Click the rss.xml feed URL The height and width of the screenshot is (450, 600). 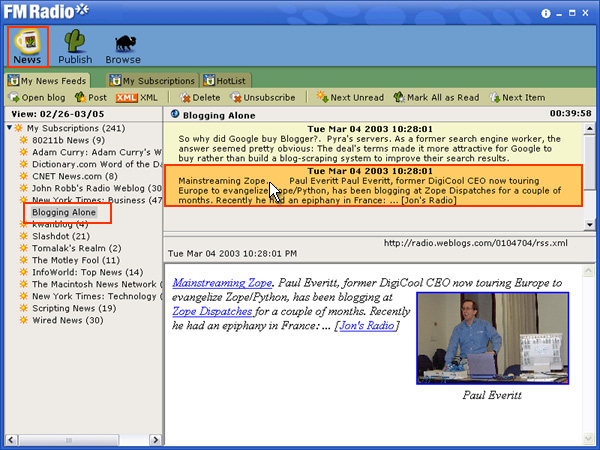point(476,243)
